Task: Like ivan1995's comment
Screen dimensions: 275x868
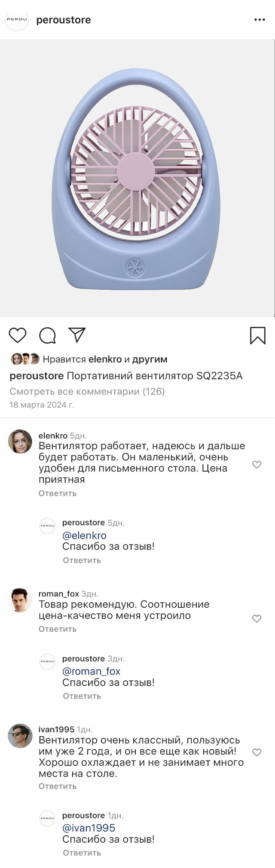Action: pyautogui.click(x=257, y=752)
